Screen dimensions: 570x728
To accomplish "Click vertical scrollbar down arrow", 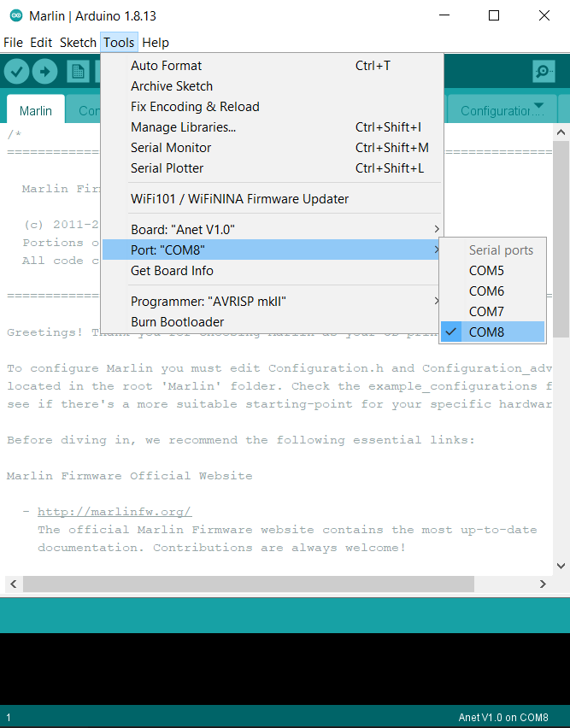I will (561, 566).
